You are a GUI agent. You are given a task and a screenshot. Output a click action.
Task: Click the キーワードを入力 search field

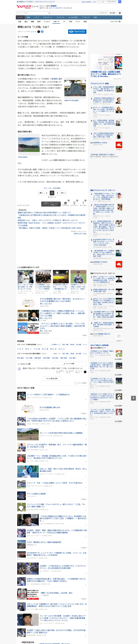33,13
